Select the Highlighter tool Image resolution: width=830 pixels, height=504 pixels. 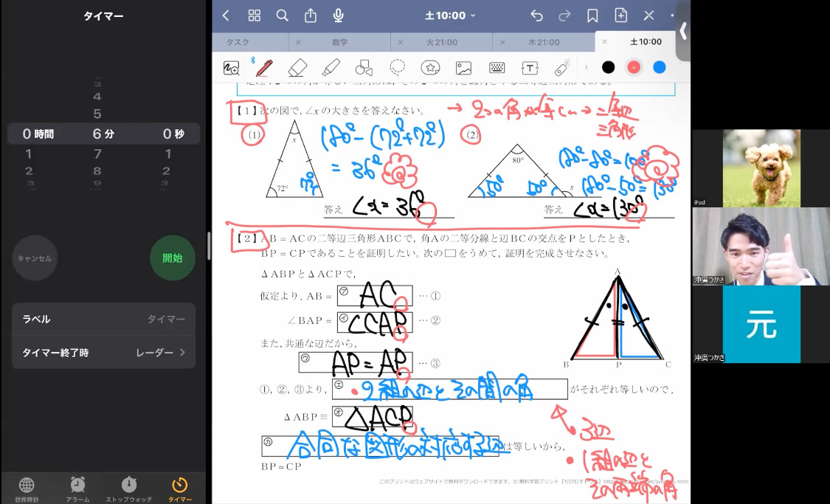(x=331, y=68)
